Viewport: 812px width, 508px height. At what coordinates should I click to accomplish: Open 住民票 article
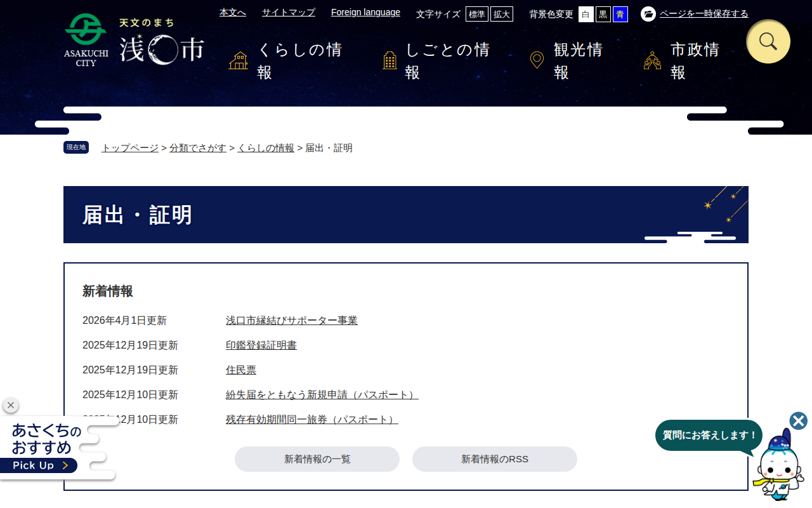(241, 370)
